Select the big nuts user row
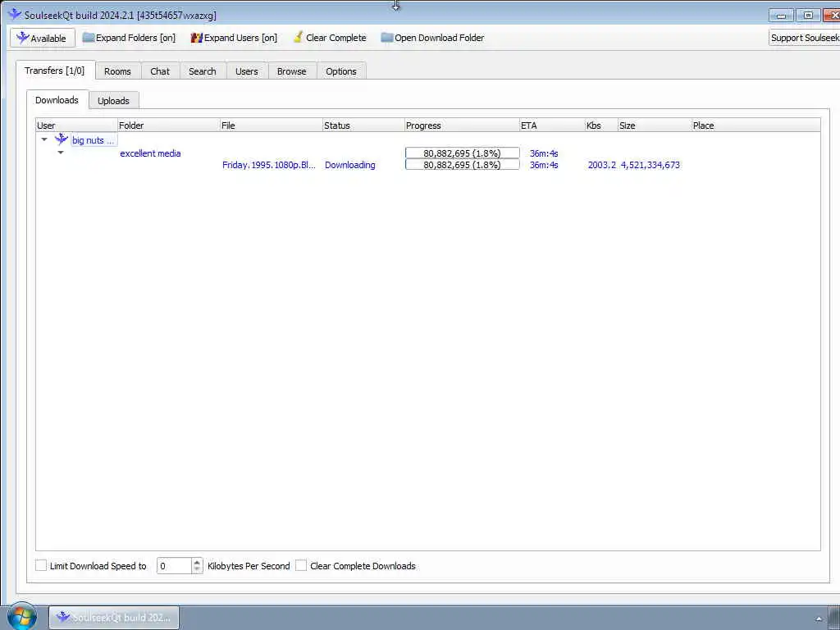 point(94,140)
